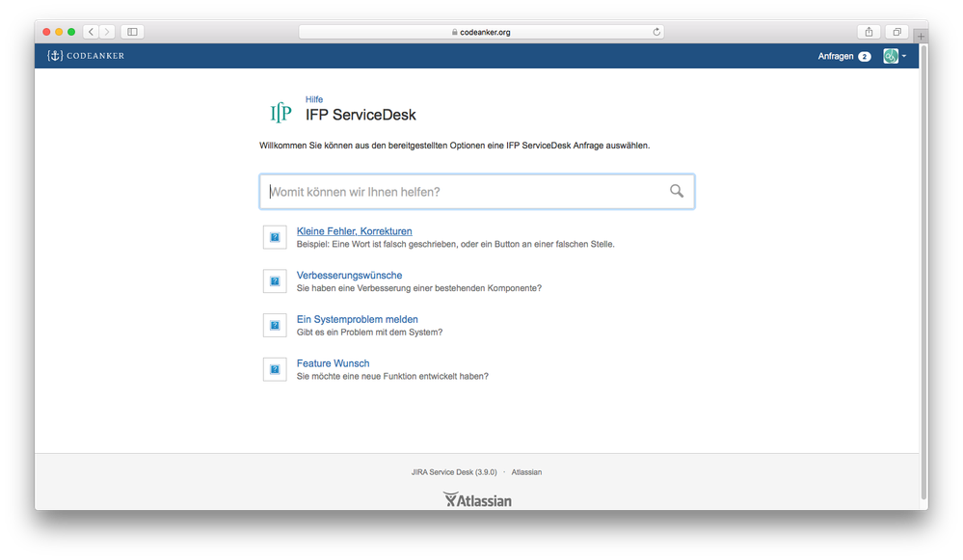Click the icon beside Feature Wunsch
963x560 pixels.
point(275,370)
